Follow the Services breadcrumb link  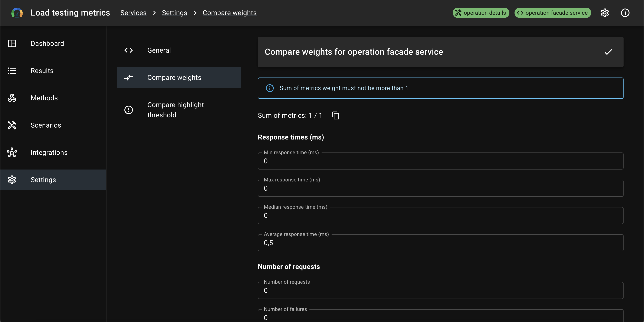point(133,13)
